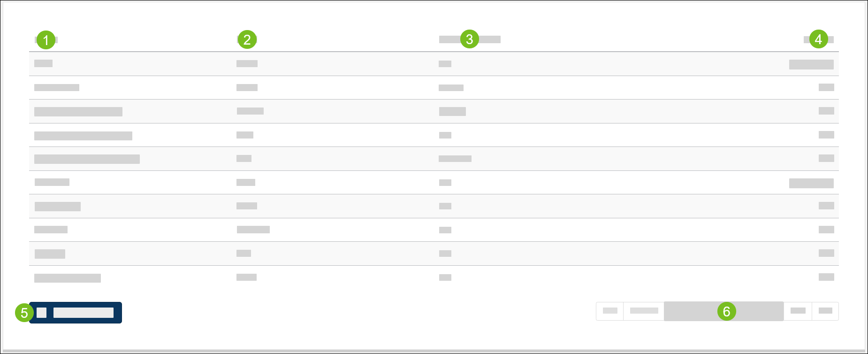The image size is (868, 354).
Task: Click the green callout marker number 1
Action: click(46, 40)
